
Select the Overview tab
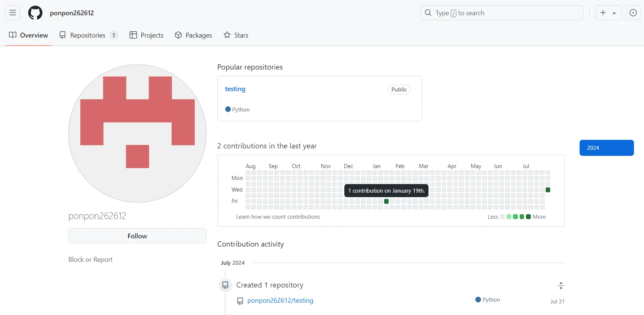click(x=29, y=35)
